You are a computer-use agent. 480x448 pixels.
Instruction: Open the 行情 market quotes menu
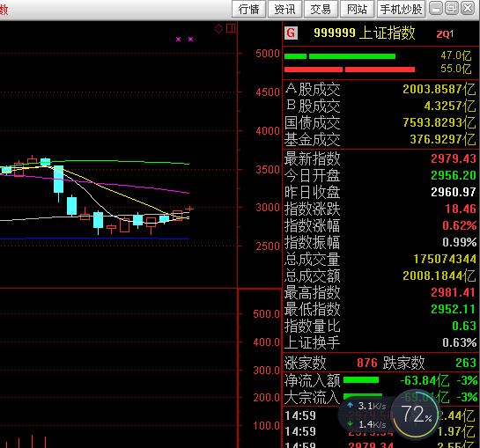tap(248, 9)
